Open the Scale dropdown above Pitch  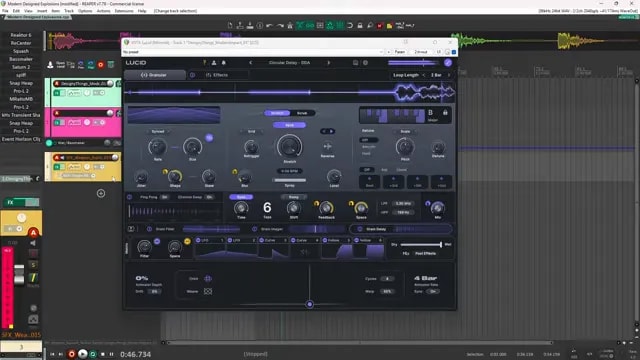[x=405, y=131]
